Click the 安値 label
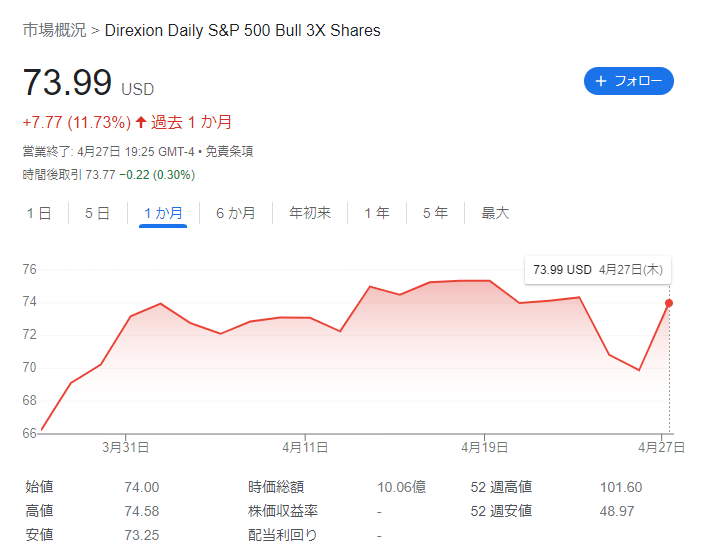705x550 pixels. tap(40, 535)
